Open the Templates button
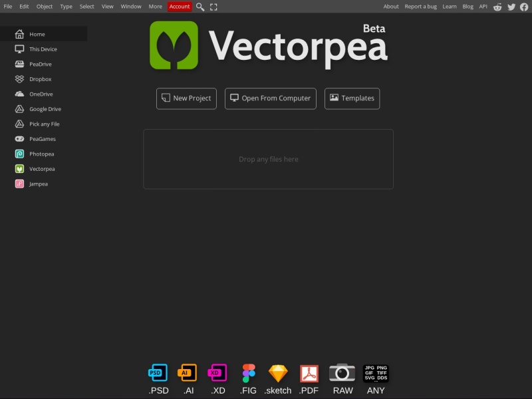Viewport: 532px width, 399px height. pyautogui.click(x=352, y=98)
